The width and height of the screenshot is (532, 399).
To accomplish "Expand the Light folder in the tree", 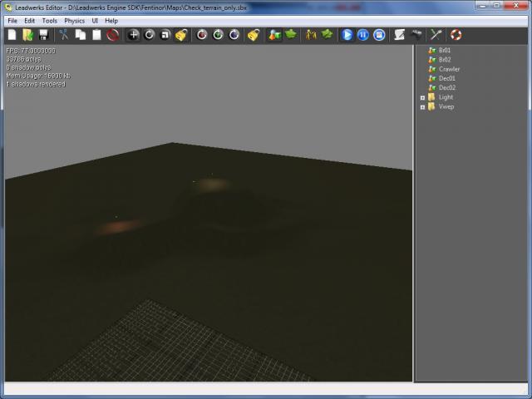I will [x=422, y=97].
